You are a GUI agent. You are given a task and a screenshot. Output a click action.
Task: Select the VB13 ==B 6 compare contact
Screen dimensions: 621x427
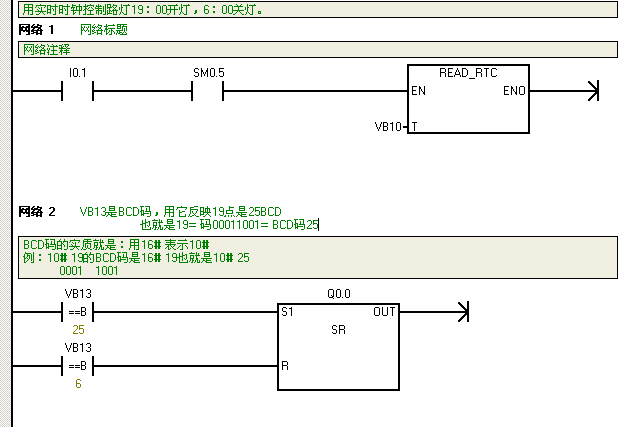click(78, 365)
